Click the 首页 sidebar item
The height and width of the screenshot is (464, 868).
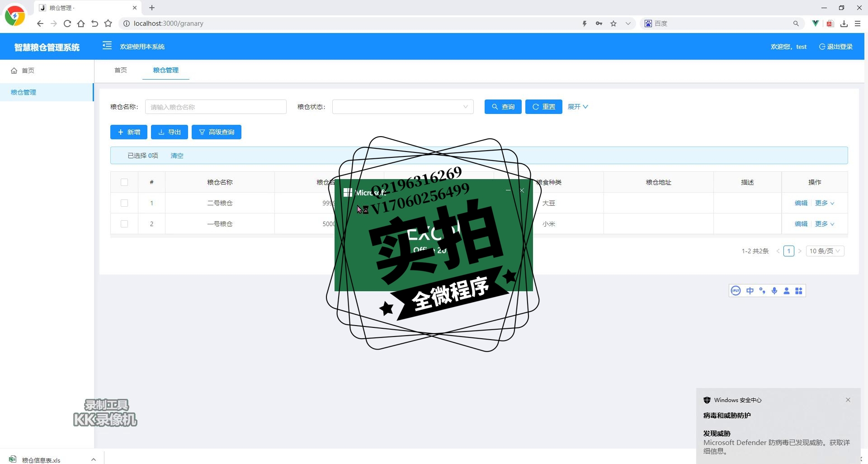pyautogui.click(x=47, y=71)
